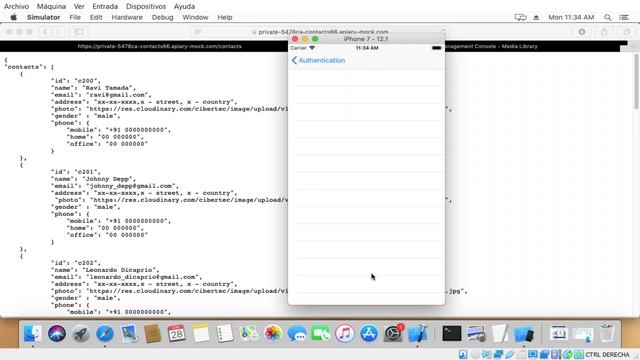This screenshot has height=360, width=640.
Task: Open Reminders list icon in Dock
Action: [224, 333]
